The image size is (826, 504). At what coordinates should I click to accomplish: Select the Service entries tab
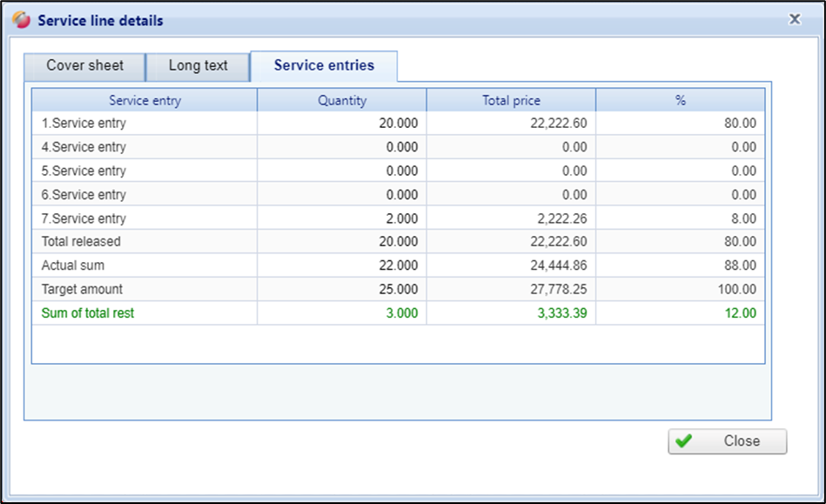point(324,66)
